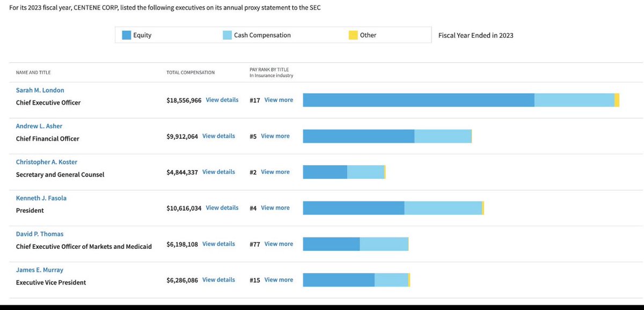Click View more beside rank #5

click(x=275, y=136)
